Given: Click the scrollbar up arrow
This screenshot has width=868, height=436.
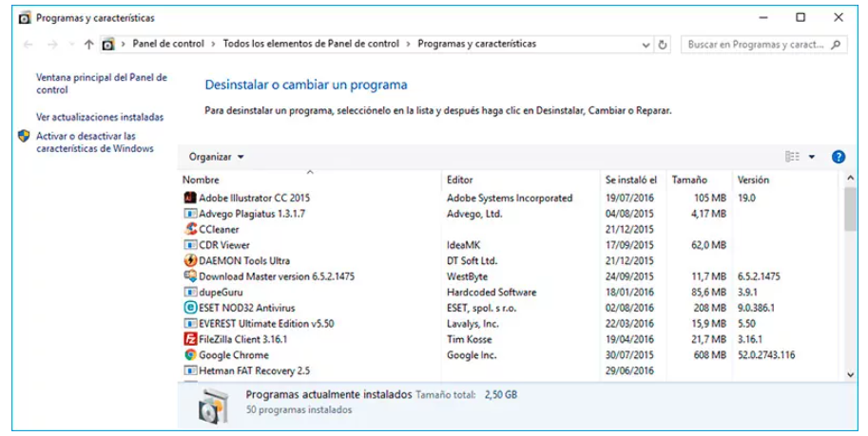Looking at the screenshot, I should 850,179.
